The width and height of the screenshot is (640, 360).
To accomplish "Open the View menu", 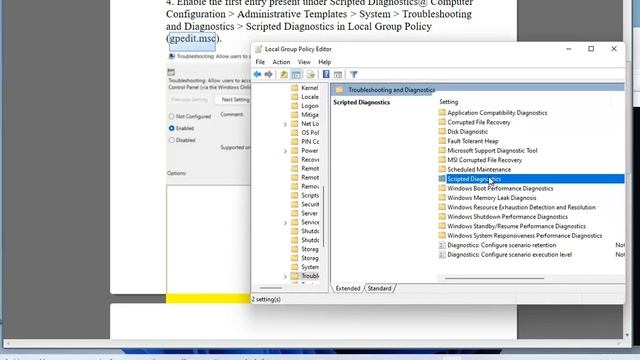I will (x=304, y=62).
